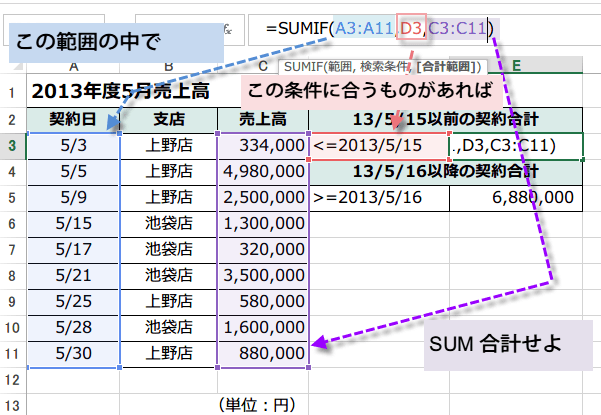Select row 11 header

[13, 354]
